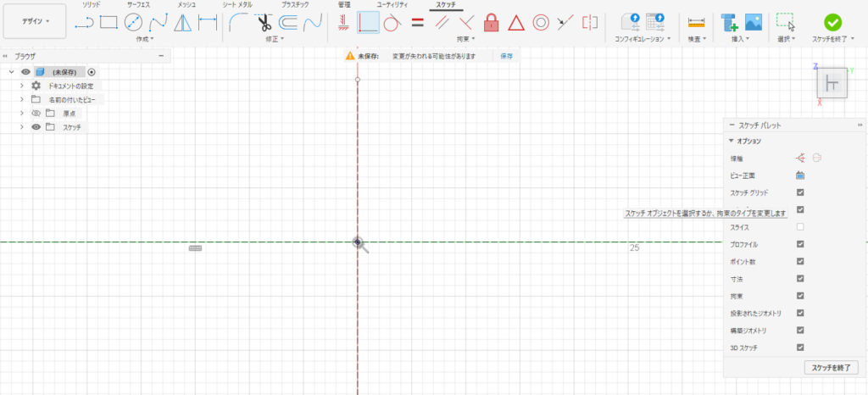Enable the スライス checkbox
The width and height of the screenshot is (868, 395).
pos(800,227)
